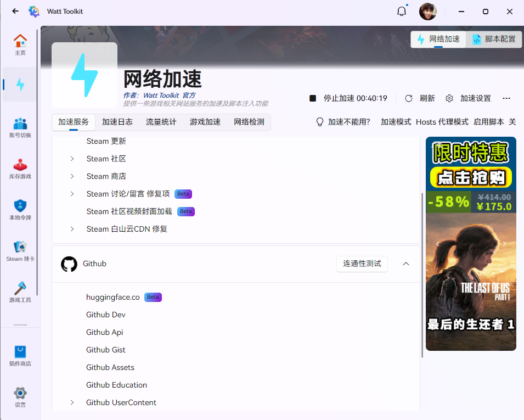This screenshot has width=524, height=420.
Task: Click the lightbulb 加速不能用 help icon
Action: click(320, 122)
